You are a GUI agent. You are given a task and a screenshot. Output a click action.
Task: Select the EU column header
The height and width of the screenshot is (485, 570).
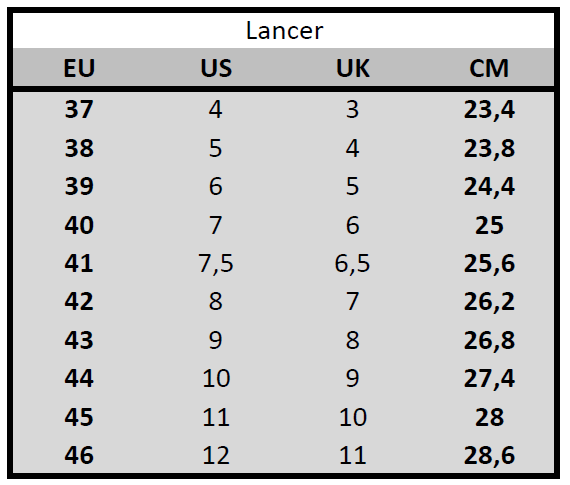[79, 68]
